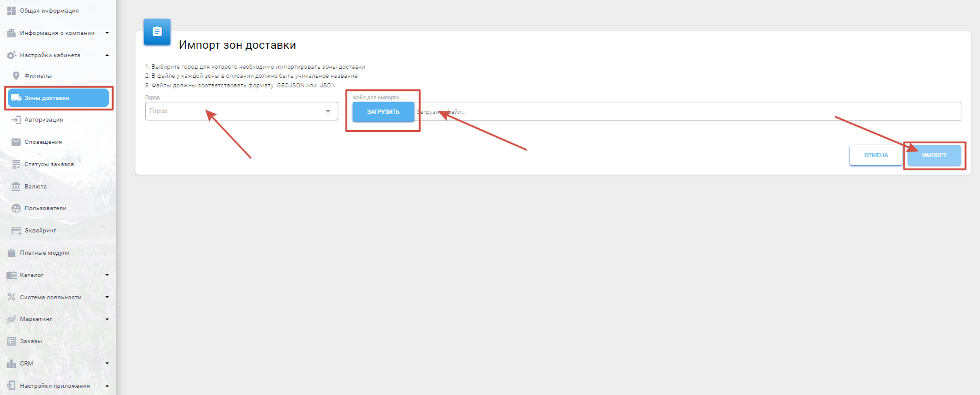Click the Платные модули bag icon
980x395 pixels.
11,253
